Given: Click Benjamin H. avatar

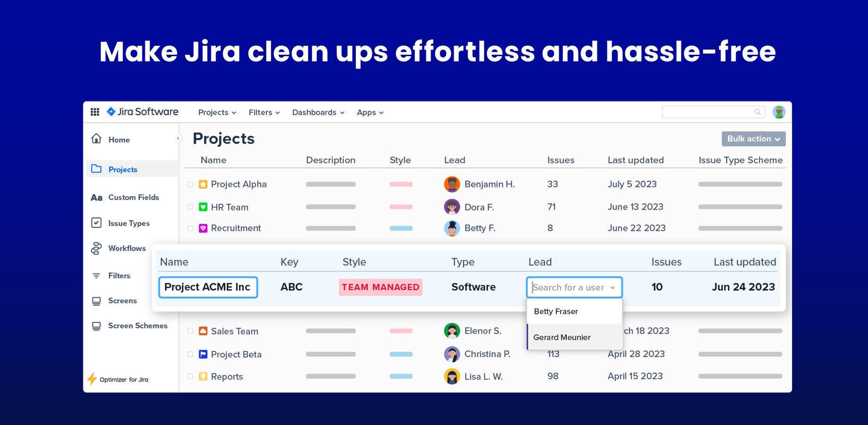Looking at the screenshot, I should tap(452, 184).
